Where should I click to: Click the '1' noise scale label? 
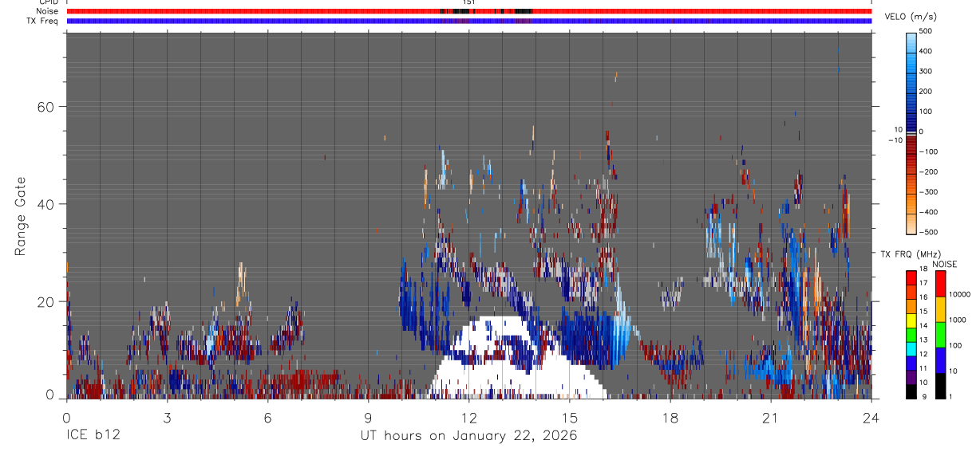951,397
